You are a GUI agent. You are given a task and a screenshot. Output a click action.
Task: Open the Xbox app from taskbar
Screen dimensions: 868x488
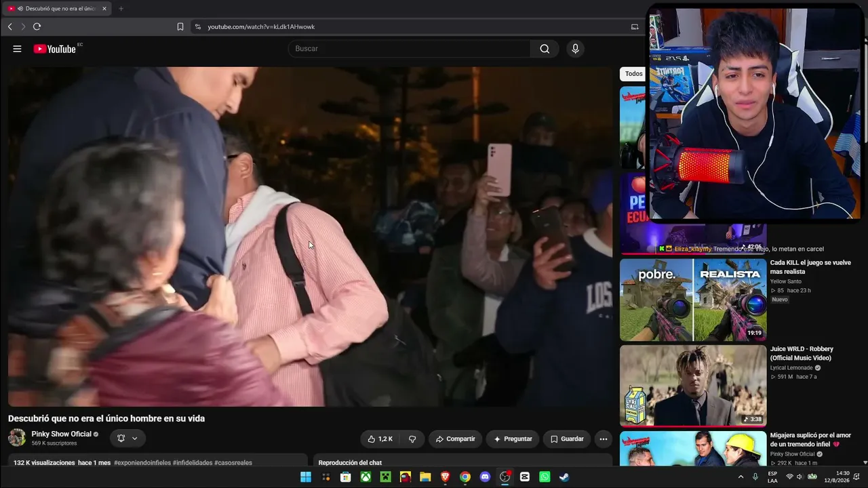366,477
